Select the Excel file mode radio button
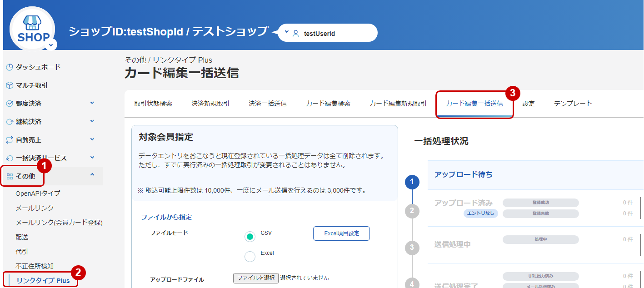The image size is (644, 288). coord(250,257)
